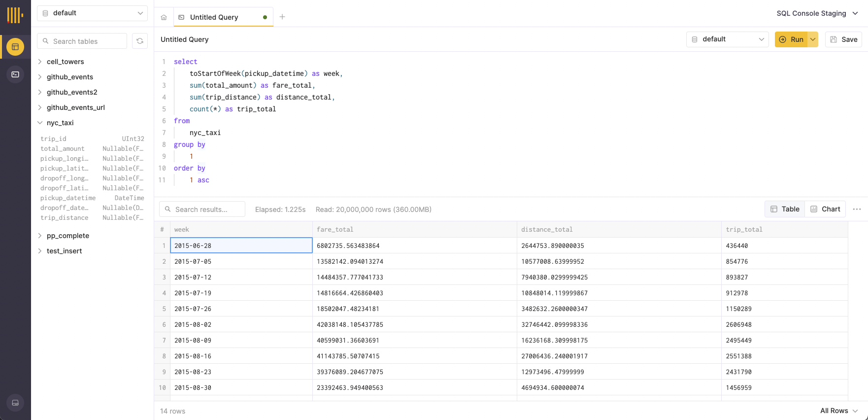Refresh the tables list
868x420 pixels.
pyautogui.click(x=140, y=41)
